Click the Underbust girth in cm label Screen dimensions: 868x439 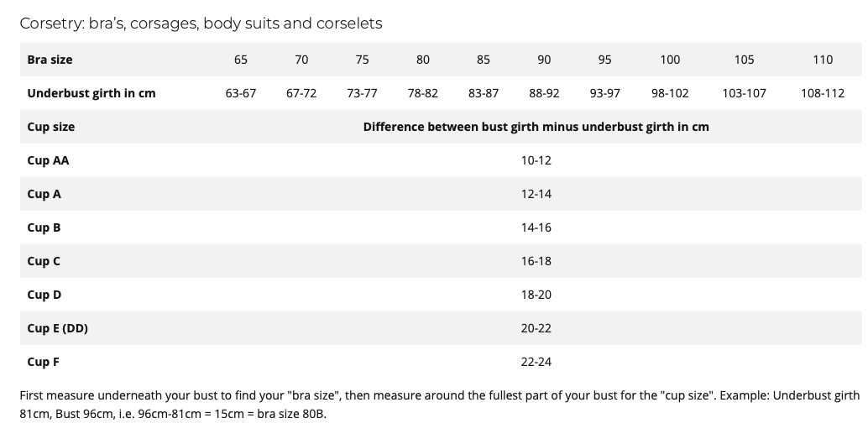point(92,93)
